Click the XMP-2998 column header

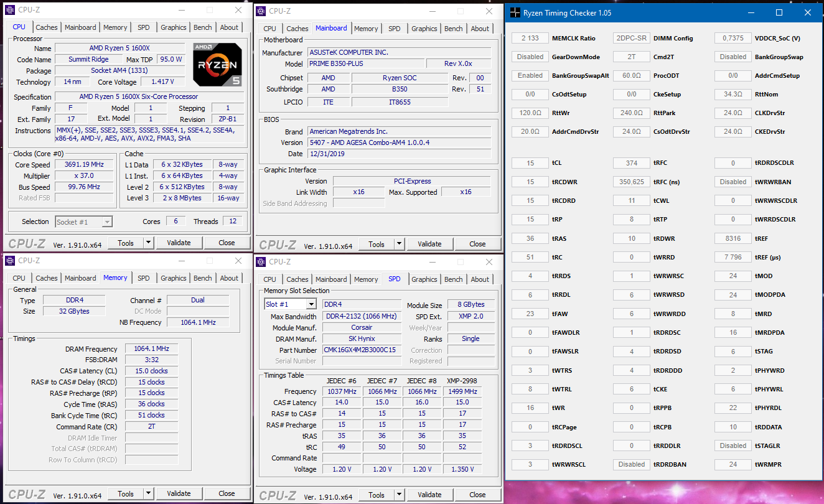462,380
